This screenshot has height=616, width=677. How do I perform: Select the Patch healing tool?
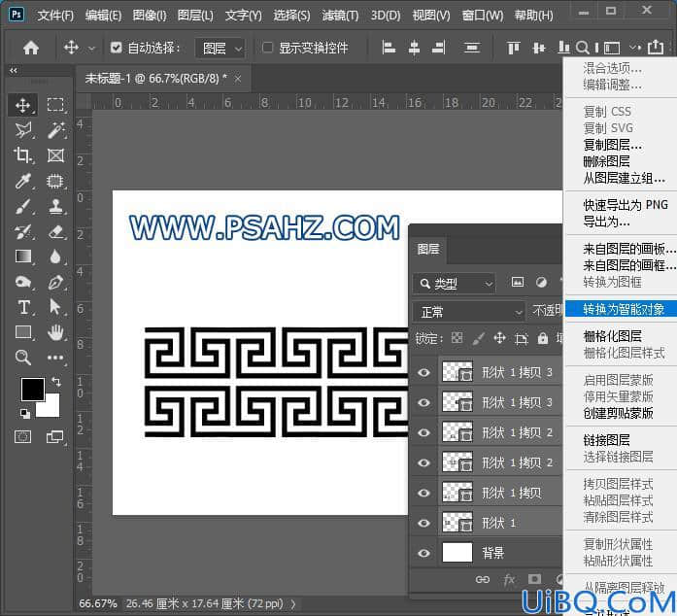55,181
